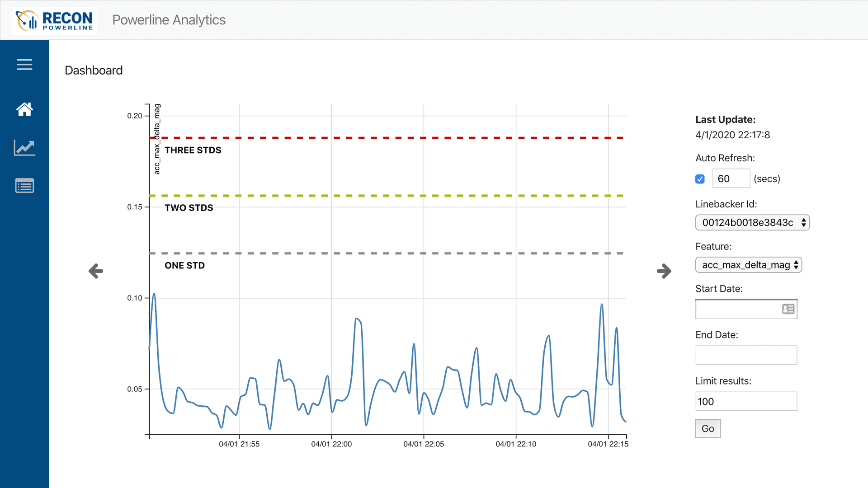Click into the Start Date field

[746, 309]
